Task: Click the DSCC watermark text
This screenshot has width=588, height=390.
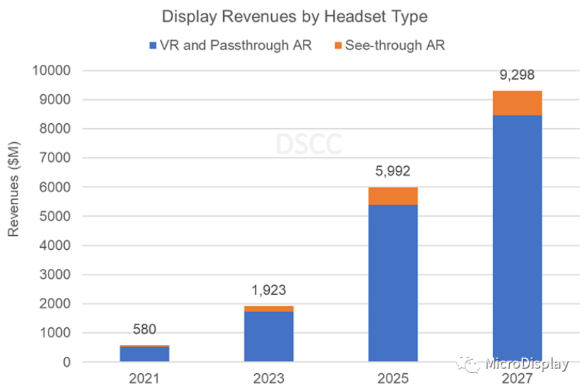Action: pos(310,144)
